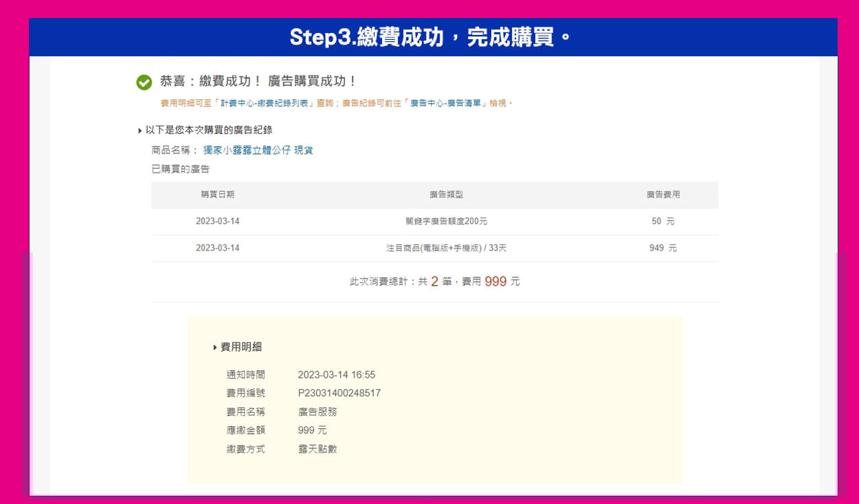Click the 購買日期 column header
This screenshot has height=504, width=859.
[x=217, y=195]
